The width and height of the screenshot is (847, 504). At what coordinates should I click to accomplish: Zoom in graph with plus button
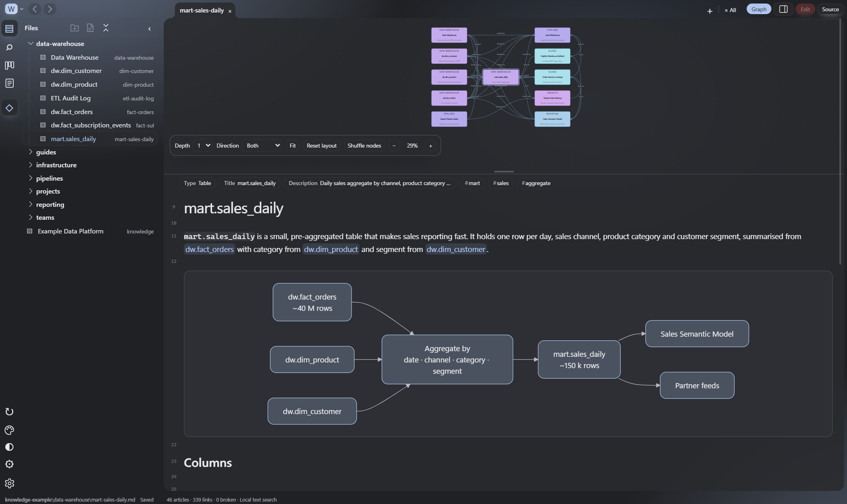(x=430, y=146)
